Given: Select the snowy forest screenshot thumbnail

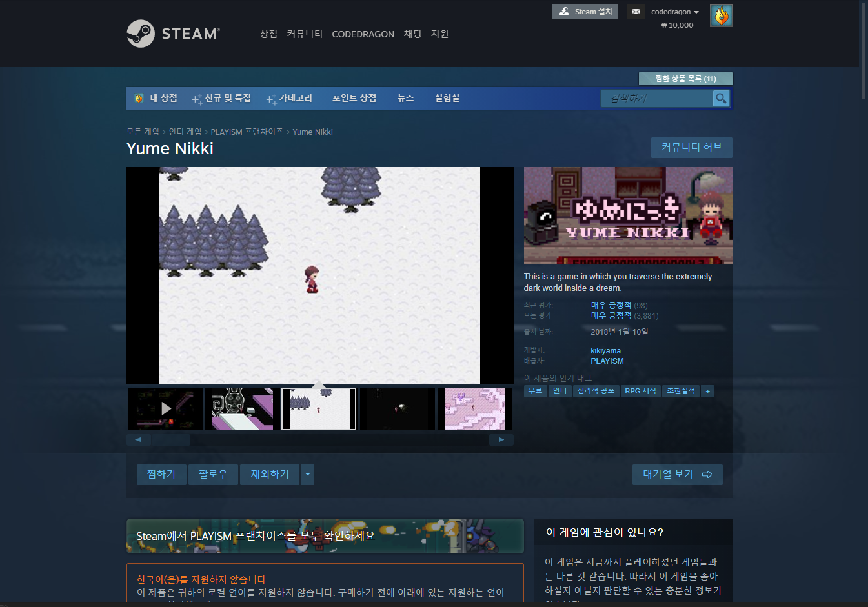Looking at the screenshot, I should coord(319,409).
